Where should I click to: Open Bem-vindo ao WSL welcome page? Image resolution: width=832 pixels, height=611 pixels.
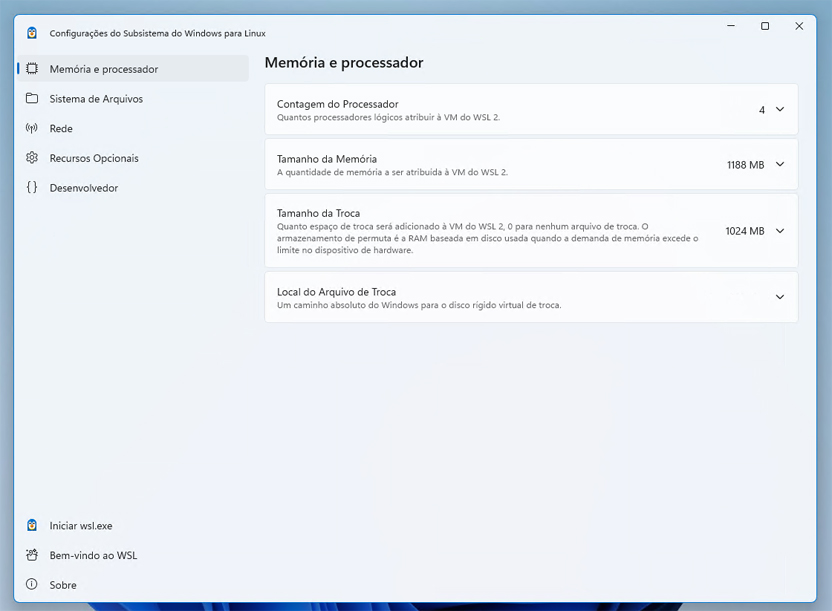(x=133, y=555)
